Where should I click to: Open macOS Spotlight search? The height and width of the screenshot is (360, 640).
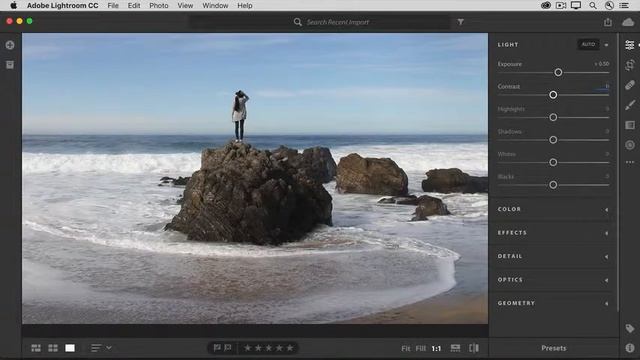click(593, 5)
